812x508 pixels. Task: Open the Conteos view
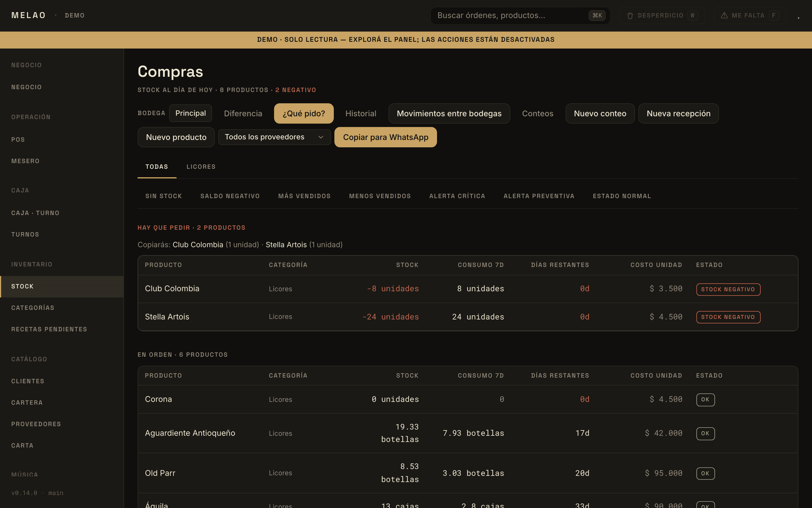pos(538,113)
